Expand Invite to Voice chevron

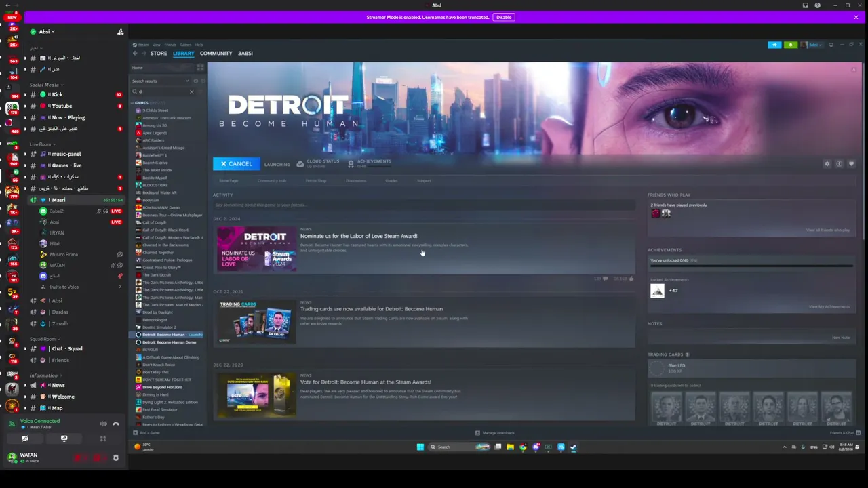120,287
